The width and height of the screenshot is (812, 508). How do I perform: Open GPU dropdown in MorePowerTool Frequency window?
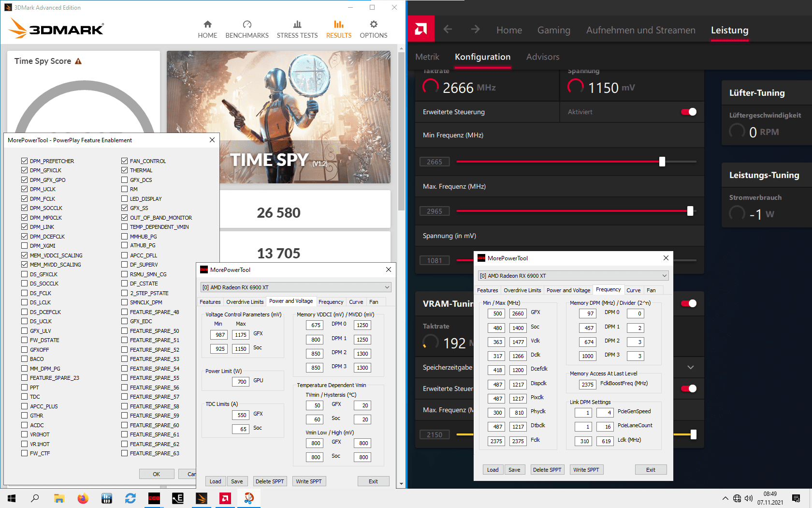coord(573,276)
